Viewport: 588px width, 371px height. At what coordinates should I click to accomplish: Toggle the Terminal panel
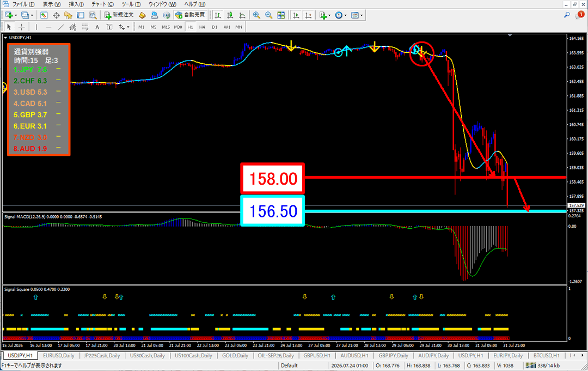coord(80,15)
